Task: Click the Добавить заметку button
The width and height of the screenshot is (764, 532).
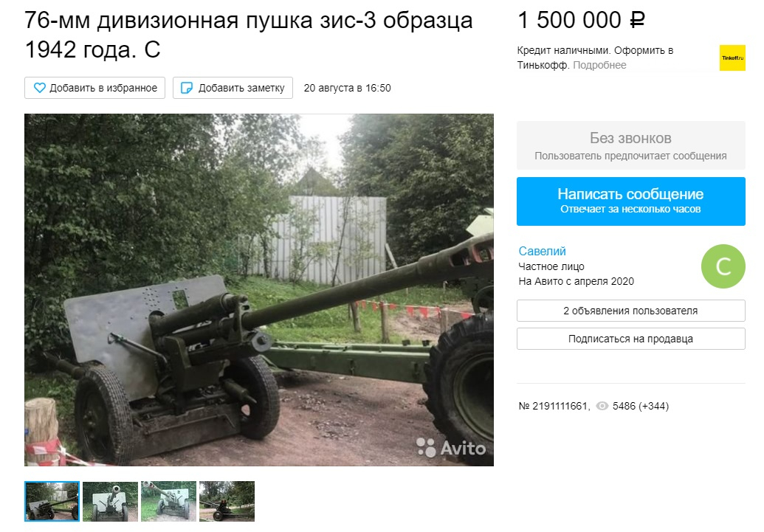Action: click(x=233, y=88)
